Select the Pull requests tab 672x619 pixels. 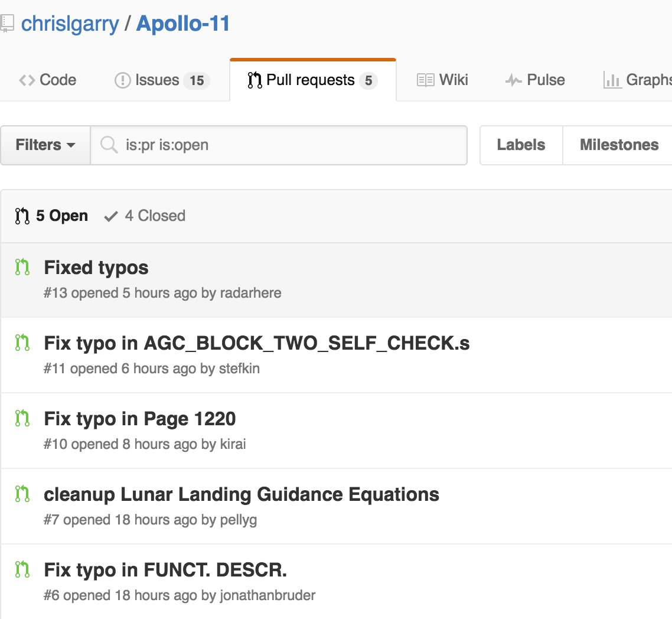[x=313, y=80]
